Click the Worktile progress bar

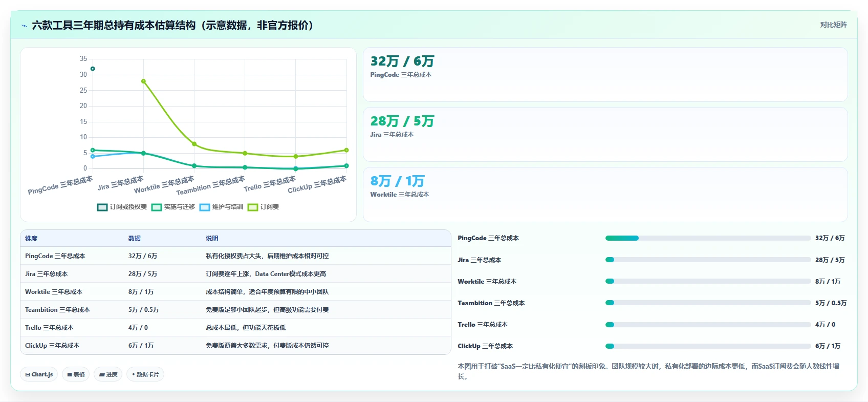(x=708, y=281)
